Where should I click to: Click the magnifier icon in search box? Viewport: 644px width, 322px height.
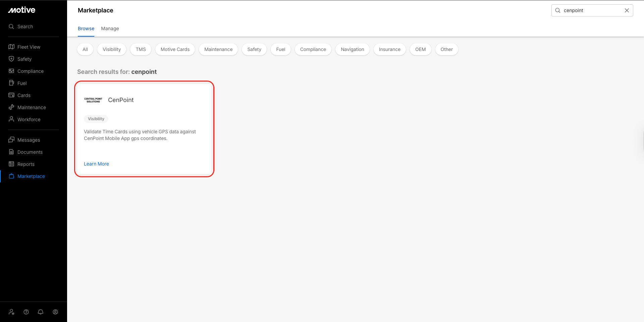558,10
